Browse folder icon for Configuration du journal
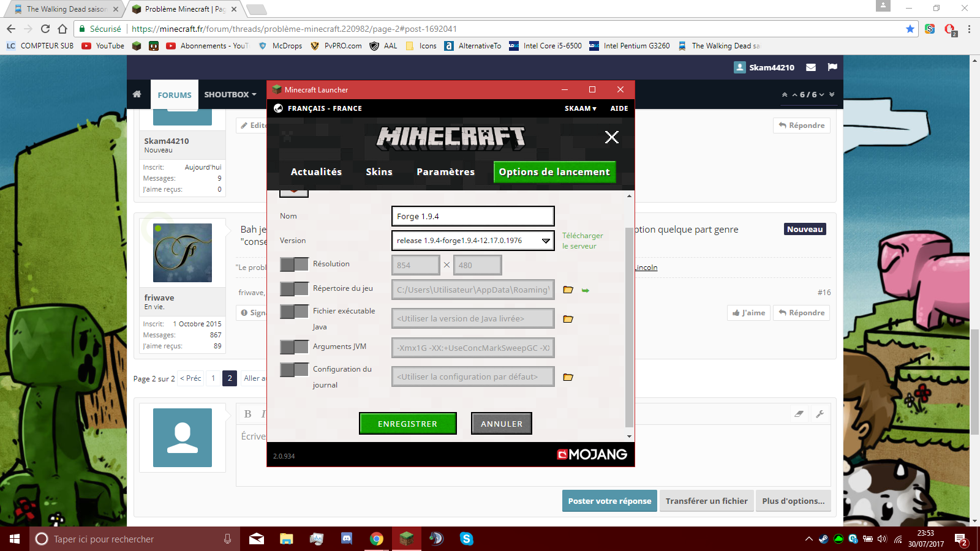The image size is (980, 551). tap(568, 377)
